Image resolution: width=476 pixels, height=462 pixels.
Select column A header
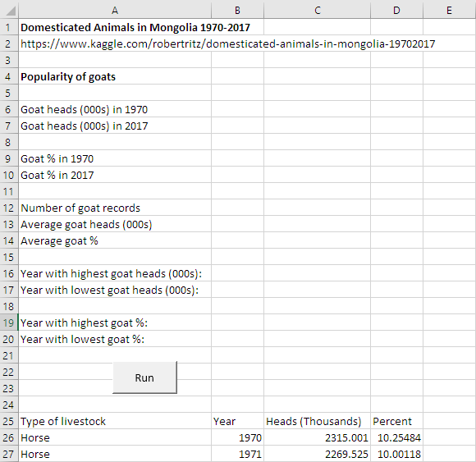(115, 11)
